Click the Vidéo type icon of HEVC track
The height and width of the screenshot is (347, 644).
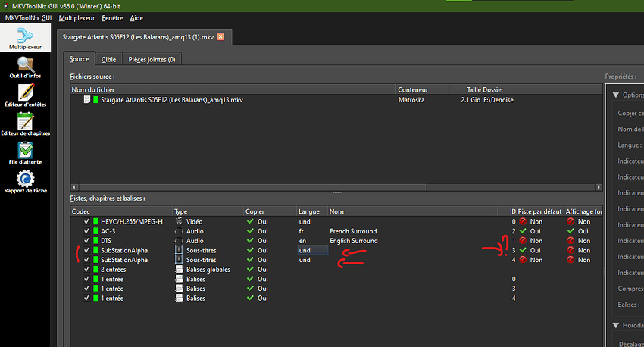coord(179,221)
